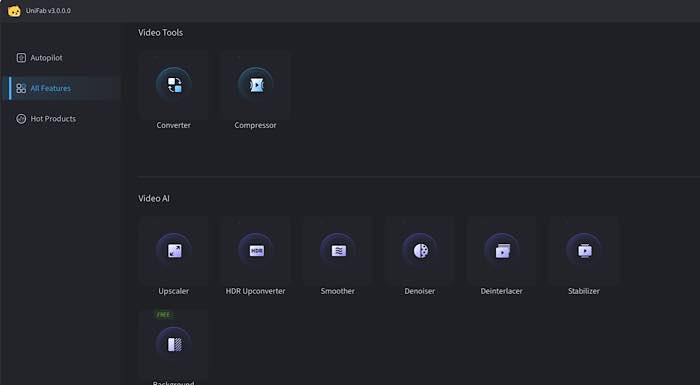
Task: Click the Denoiser label text
Action: 420,291
